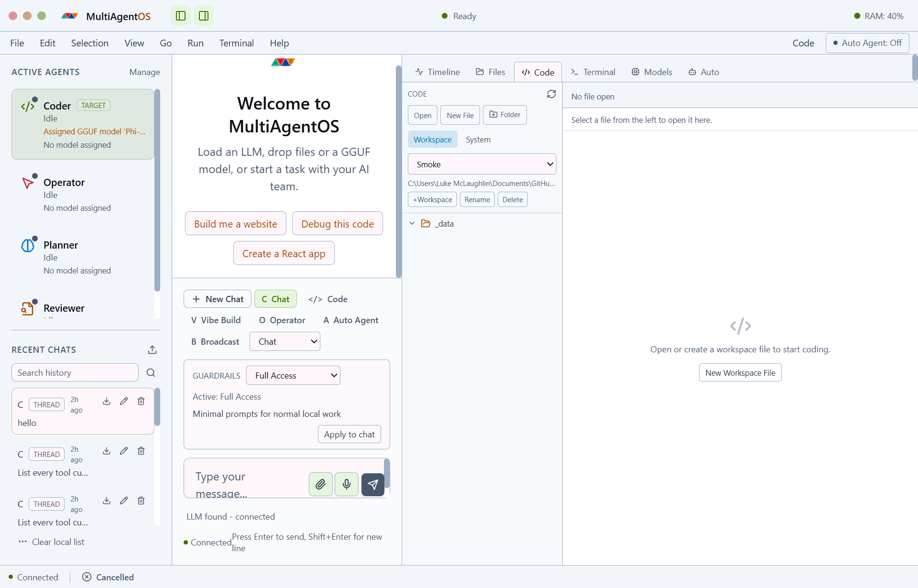The image size is (918, 588).
Task: Click the New File button
Action: (x=460, y=115)
